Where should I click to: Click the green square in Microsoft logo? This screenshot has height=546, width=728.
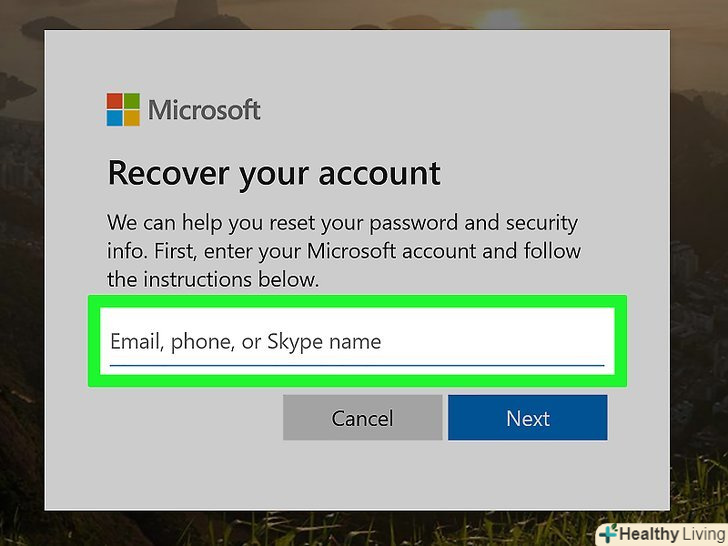tap(132, 101)
